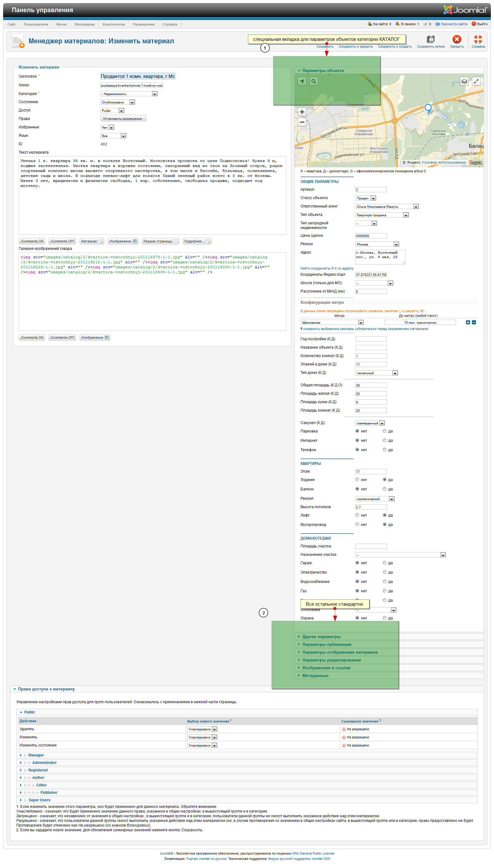This screenshot has height=868, width=494.
Task: Open the Ремонт dropdown
Action: [x=375, y=499]
